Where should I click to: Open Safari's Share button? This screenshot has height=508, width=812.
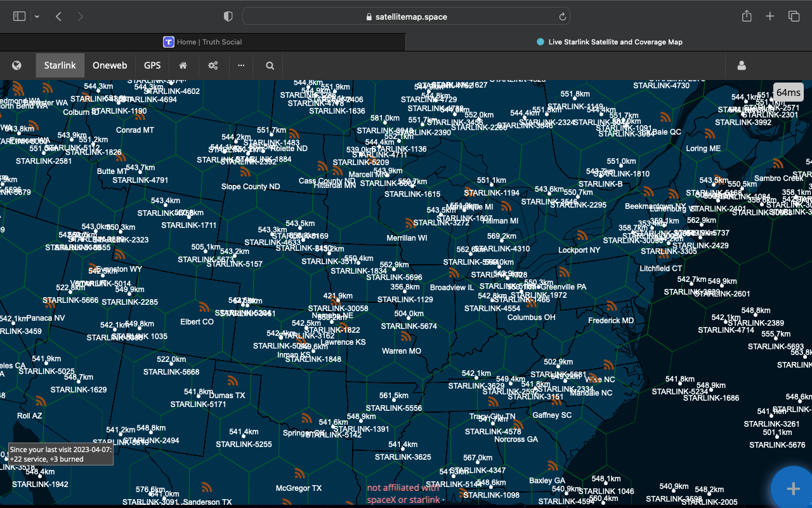pyautogui.click(x=747, y=17)
